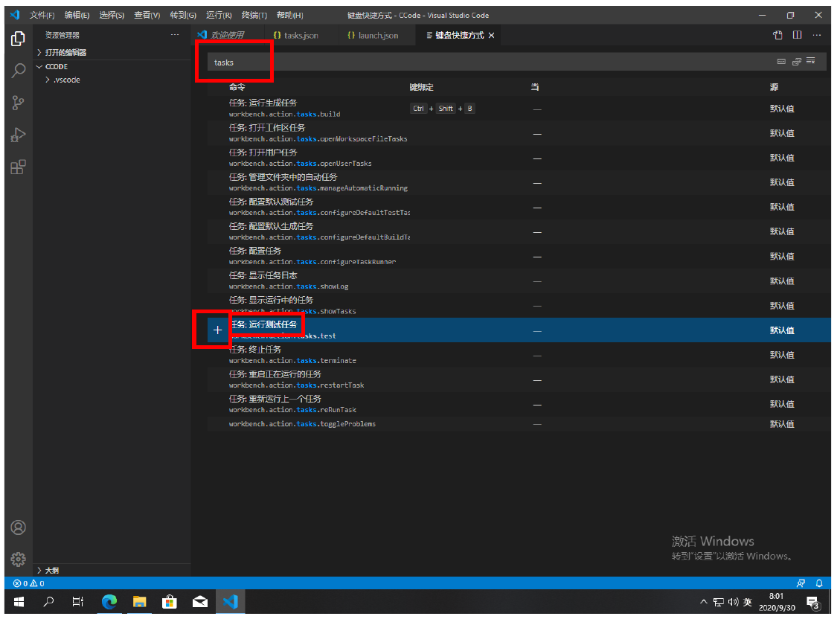Viewport: 840px width, 622px height.
Task: Open the Source Control view
Action: (19, 103)
